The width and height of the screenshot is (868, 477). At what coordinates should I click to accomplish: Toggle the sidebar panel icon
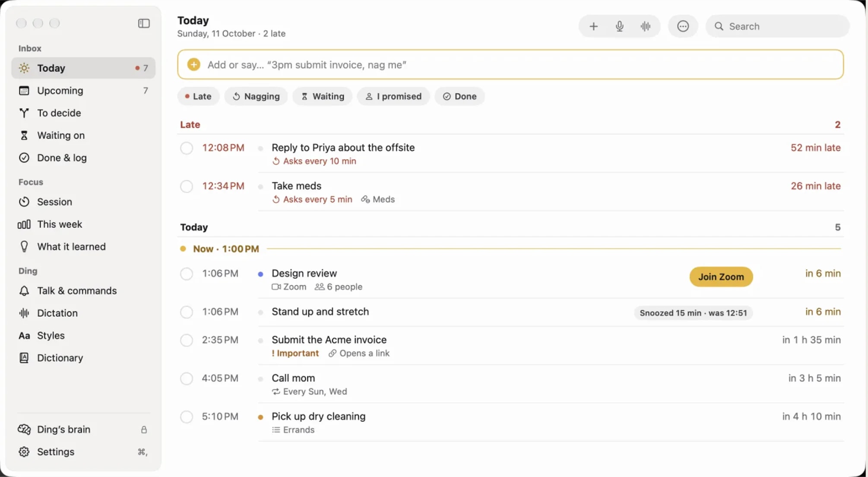pyautogui.click(x=144, y=23)
